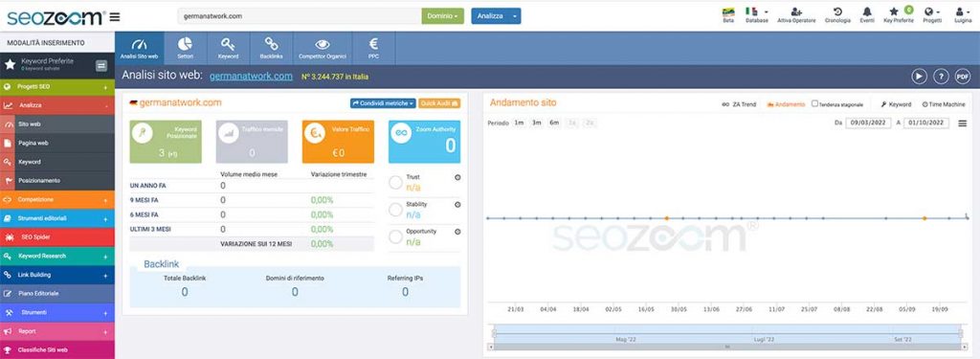Switch to the Settori tab
This screenshot has width=980, height=359.
(185, 49)
